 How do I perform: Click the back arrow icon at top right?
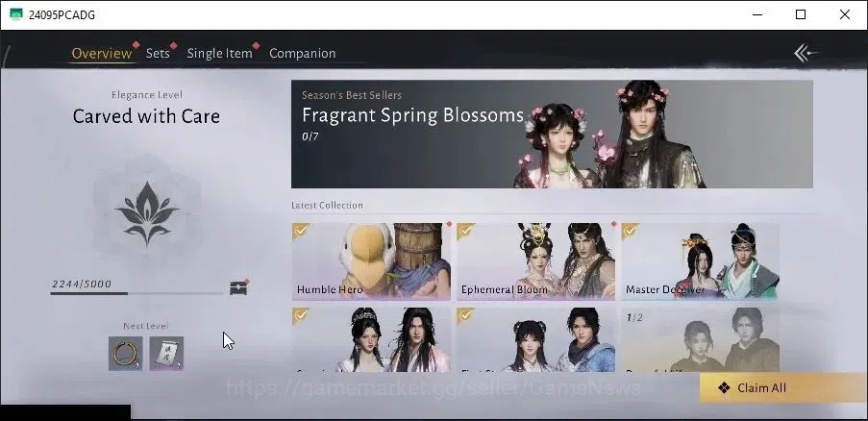click(806, 53)
